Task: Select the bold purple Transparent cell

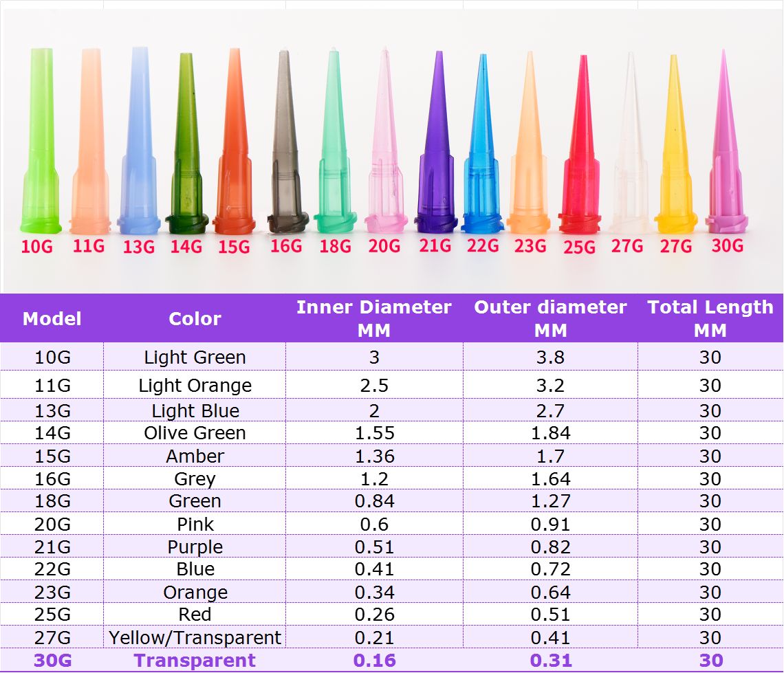Action: point(195,661)
